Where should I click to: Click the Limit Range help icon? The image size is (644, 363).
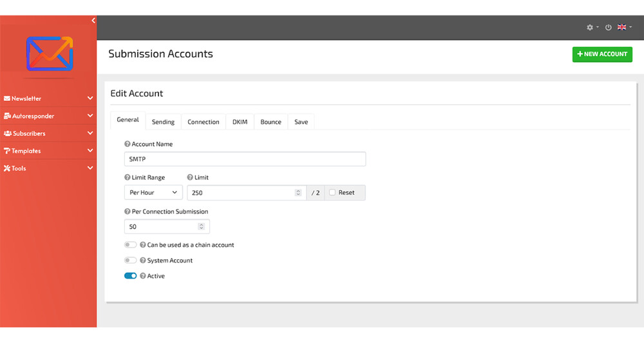[128, 177]
